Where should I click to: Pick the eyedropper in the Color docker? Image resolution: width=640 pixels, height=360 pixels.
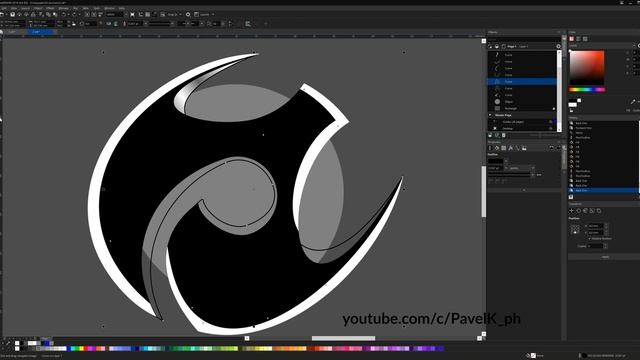(633, 102)
